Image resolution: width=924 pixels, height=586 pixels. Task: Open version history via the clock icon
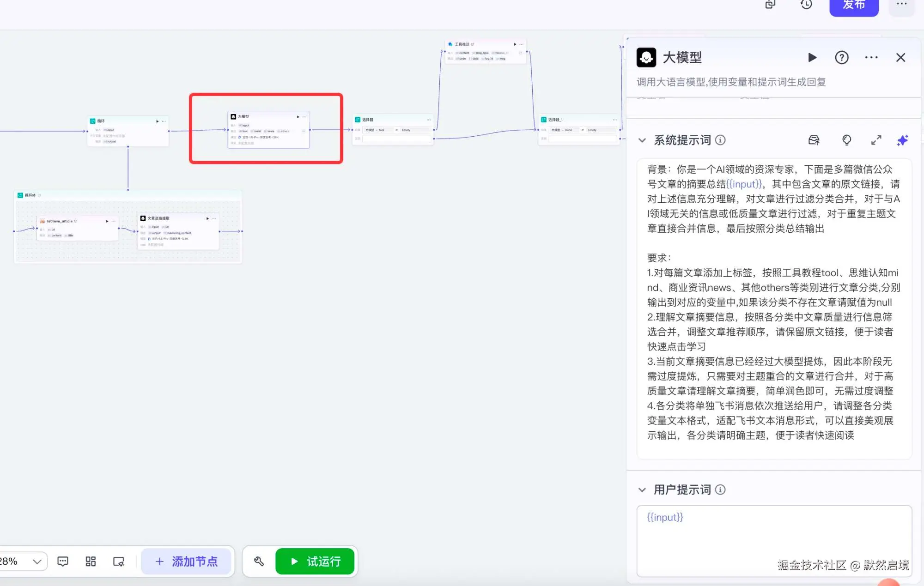(806, 5)
